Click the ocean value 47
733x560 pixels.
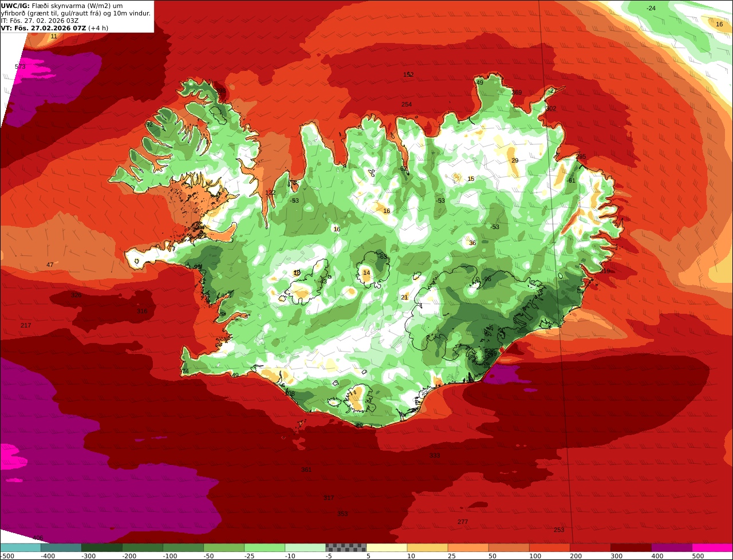(x=50, y=265)
